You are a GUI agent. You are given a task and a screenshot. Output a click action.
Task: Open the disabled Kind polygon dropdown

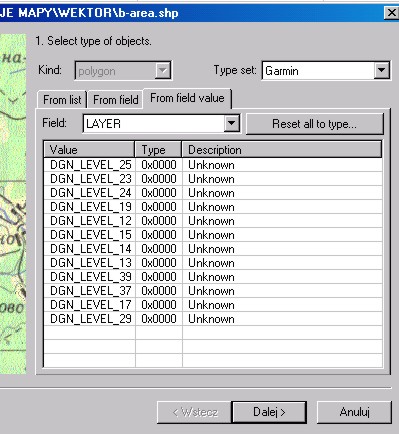163,71
